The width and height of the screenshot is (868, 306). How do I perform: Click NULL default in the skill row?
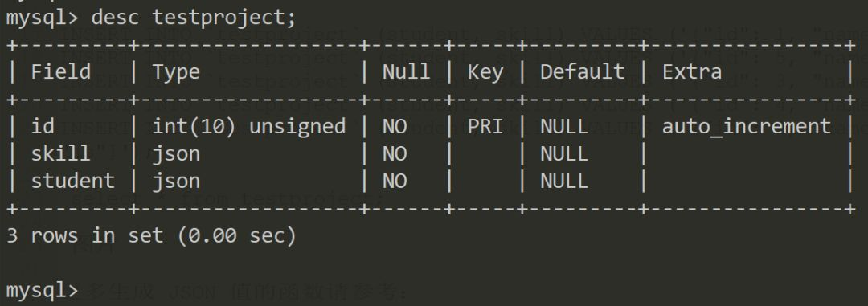[x=564, y=153]
